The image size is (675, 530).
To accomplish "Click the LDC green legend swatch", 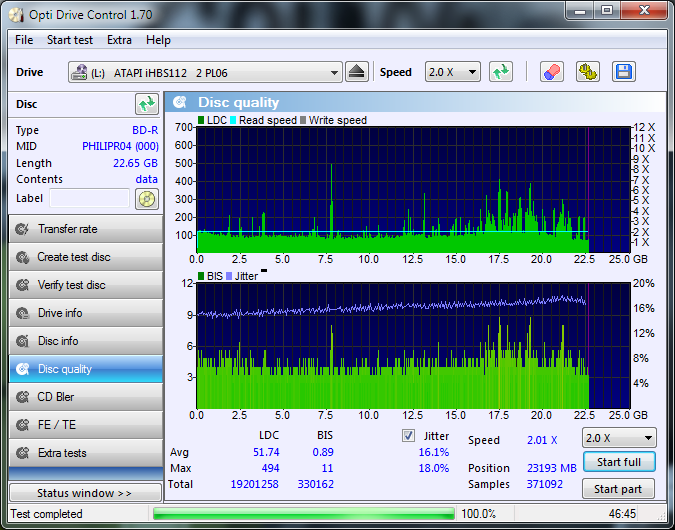I will tap(201, 120).
